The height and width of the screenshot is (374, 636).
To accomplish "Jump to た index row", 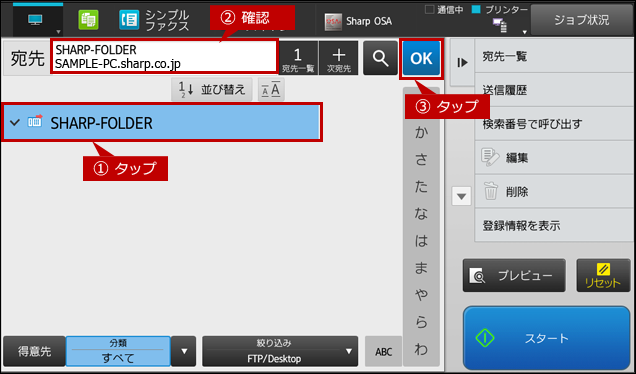I will 421,187.
